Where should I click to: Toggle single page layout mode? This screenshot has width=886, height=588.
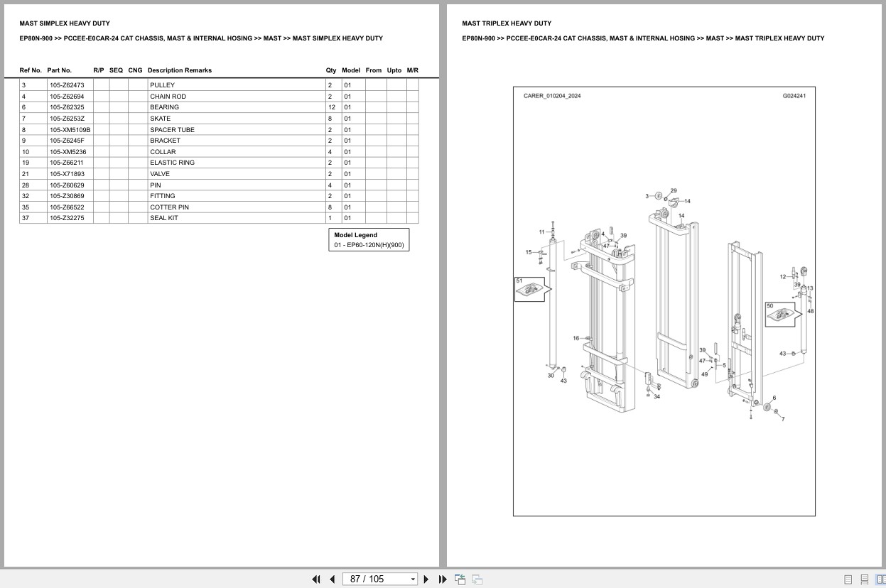coord(847,579)
